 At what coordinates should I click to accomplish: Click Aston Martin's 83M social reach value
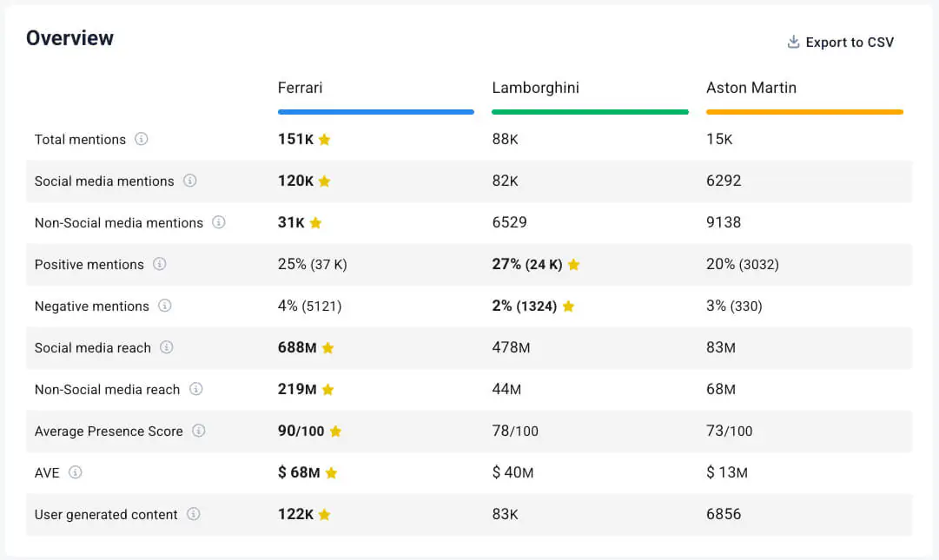pos(720,347)
